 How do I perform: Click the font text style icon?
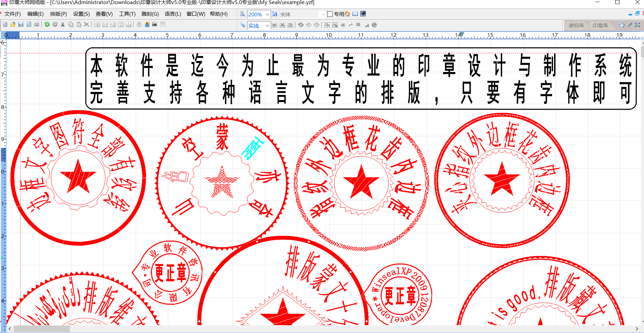coord(274,14)
